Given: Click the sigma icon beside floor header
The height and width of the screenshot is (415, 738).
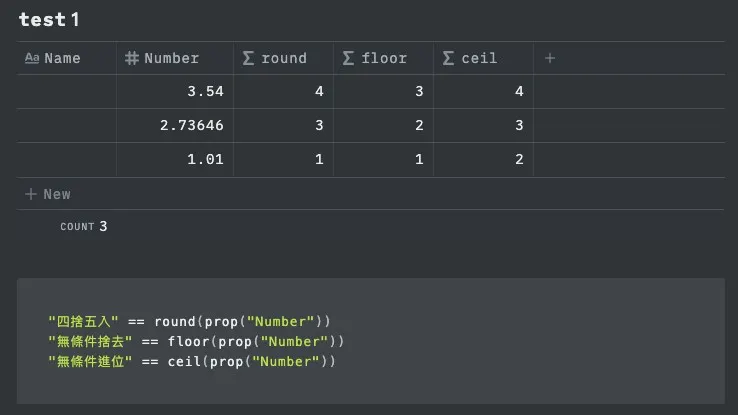Looking at the screenshot, I should pyautogui.click(x=348, y=58).
